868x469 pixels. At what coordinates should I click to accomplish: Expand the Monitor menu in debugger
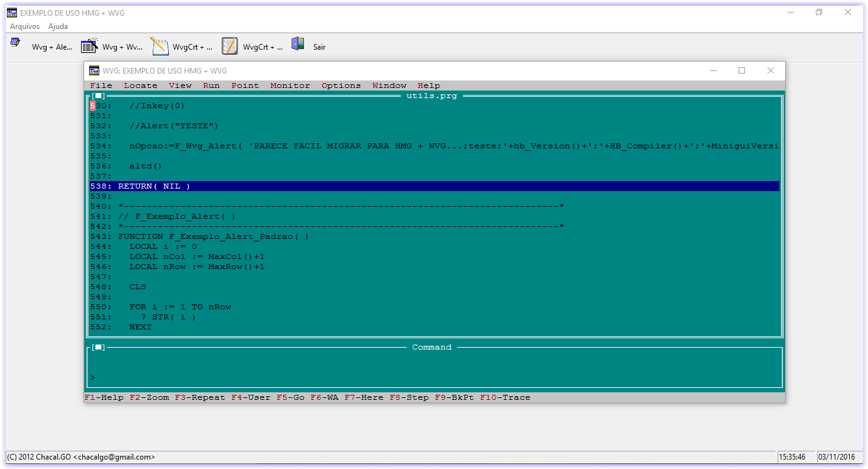coord(290,86)
